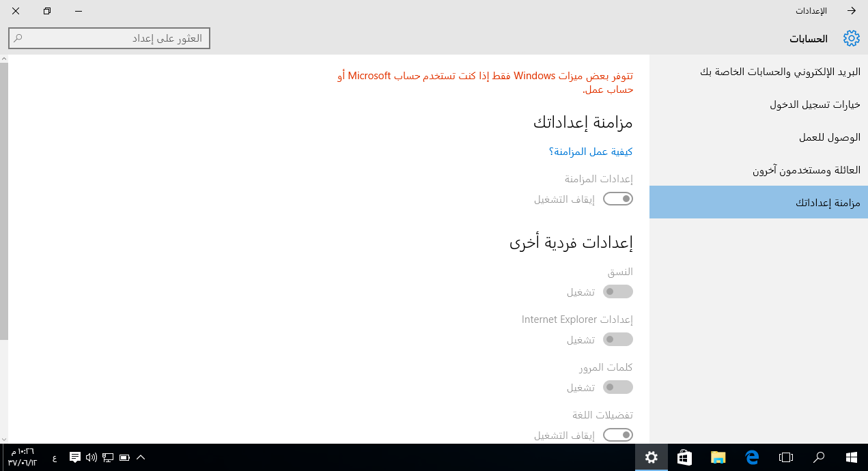Click the scrollbar up arrow
This screenshot has height=471, width=868.
pos(3,59)
